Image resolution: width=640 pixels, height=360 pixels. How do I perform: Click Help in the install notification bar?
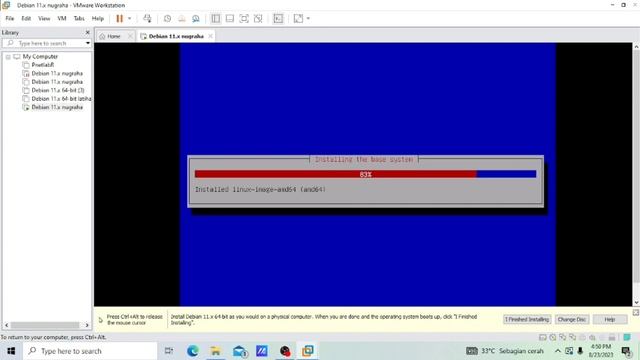pyautogui.click(x=610, y=319)
